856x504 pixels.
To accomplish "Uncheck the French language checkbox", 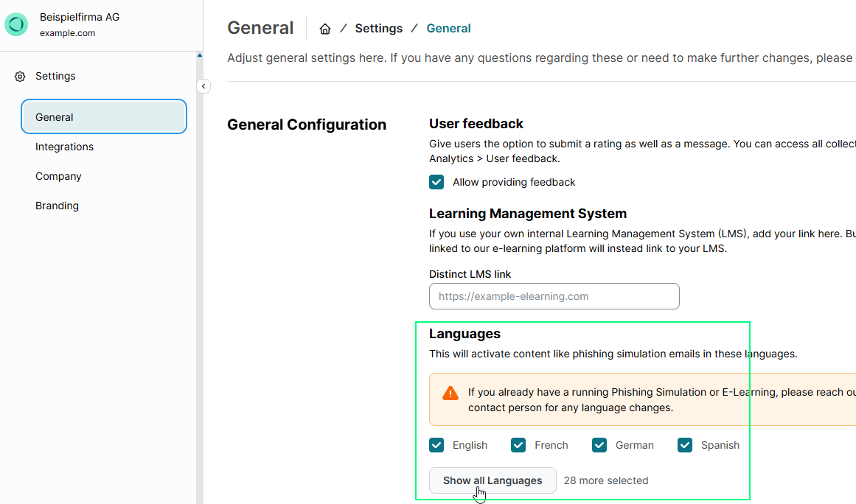I will [x=518, y=445].
